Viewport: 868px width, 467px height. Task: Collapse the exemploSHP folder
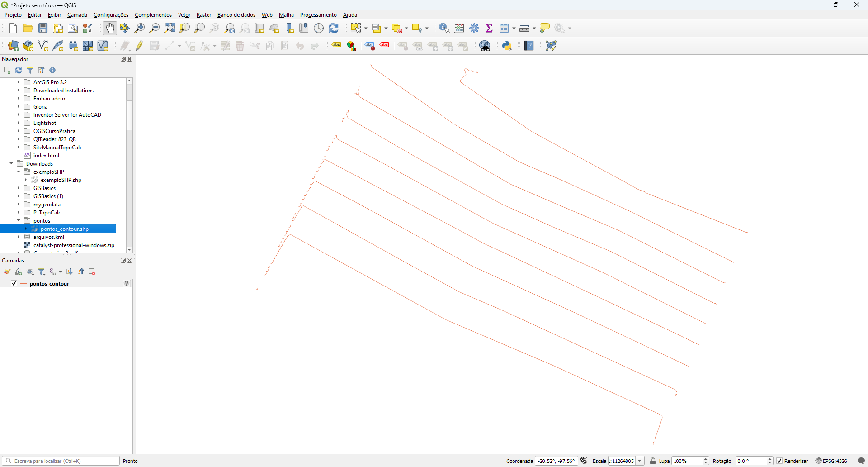(19, 172)
